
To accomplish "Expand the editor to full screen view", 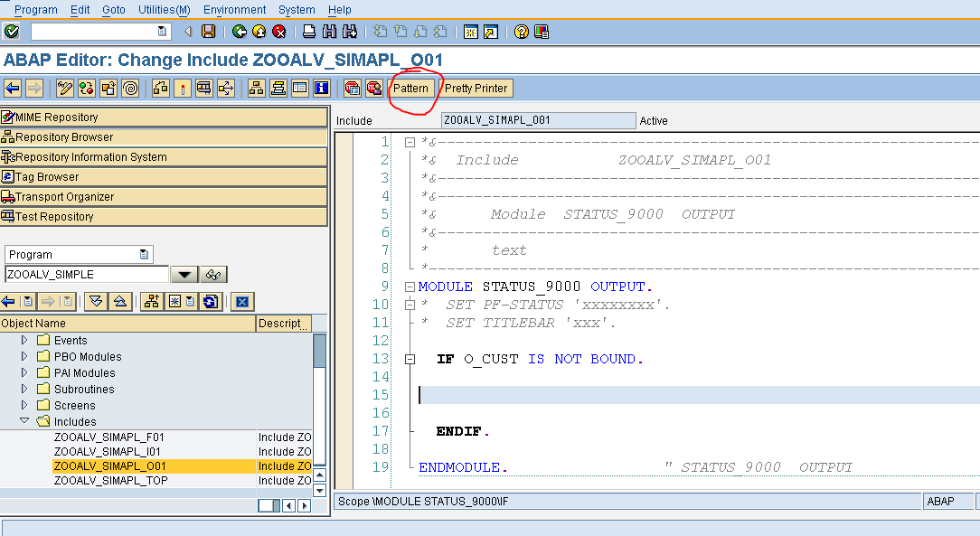I will coord(300,88).
